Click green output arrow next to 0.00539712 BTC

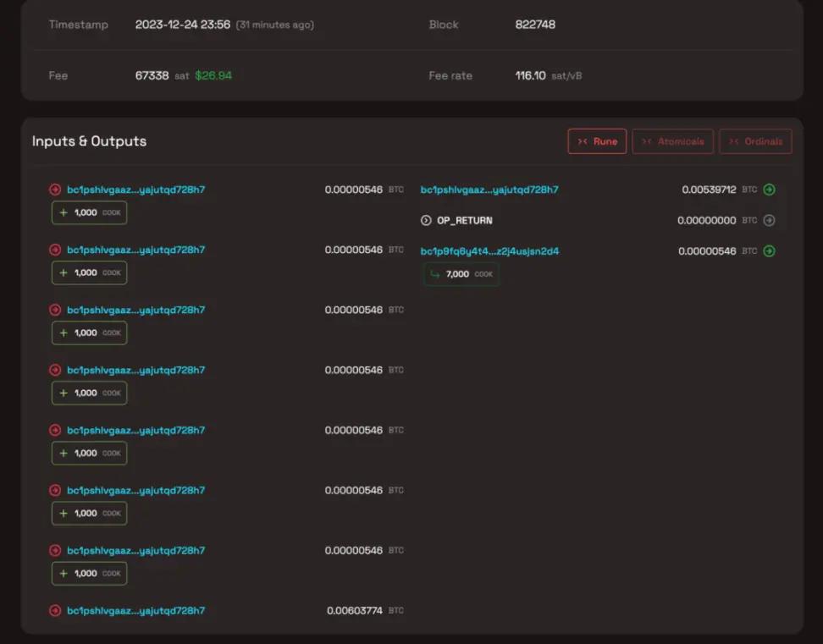coord(769,190)
